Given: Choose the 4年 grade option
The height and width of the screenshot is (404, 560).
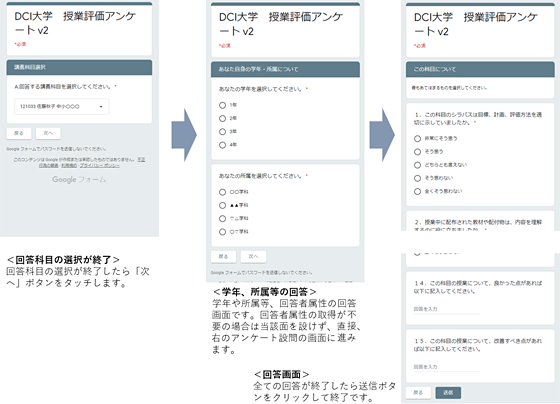Looking at the screenshot, I should [222, 145].
